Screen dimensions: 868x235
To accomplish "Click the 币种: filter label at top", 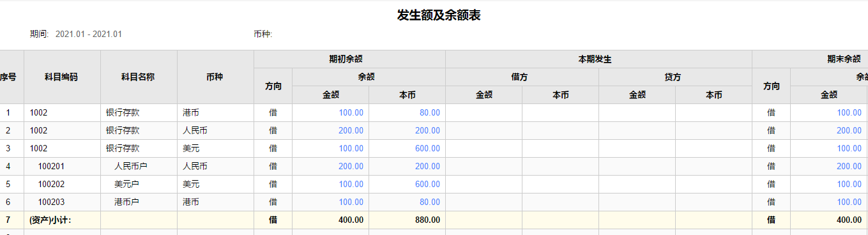I will coord(263,34).
